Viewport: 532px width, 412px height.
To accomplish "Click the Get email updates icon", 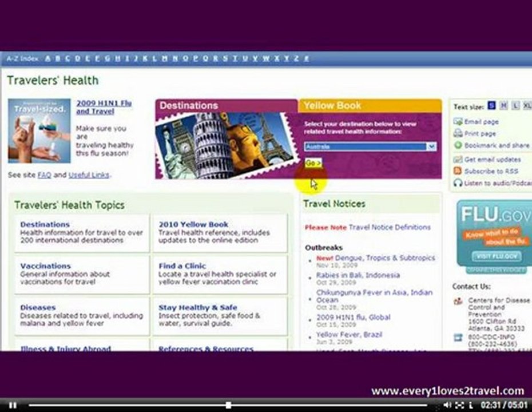I will click(458, 159).
